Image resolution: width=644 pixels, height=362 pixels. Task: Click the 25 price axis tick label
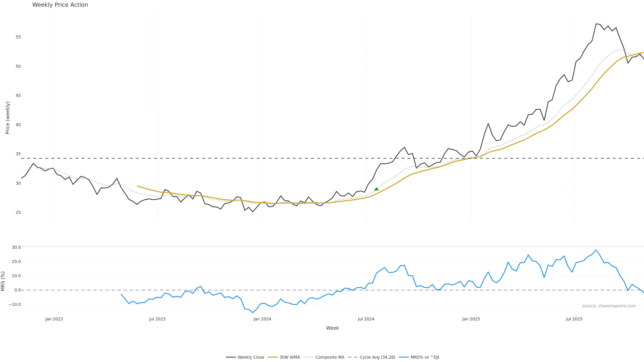click(x=18, y=212)
